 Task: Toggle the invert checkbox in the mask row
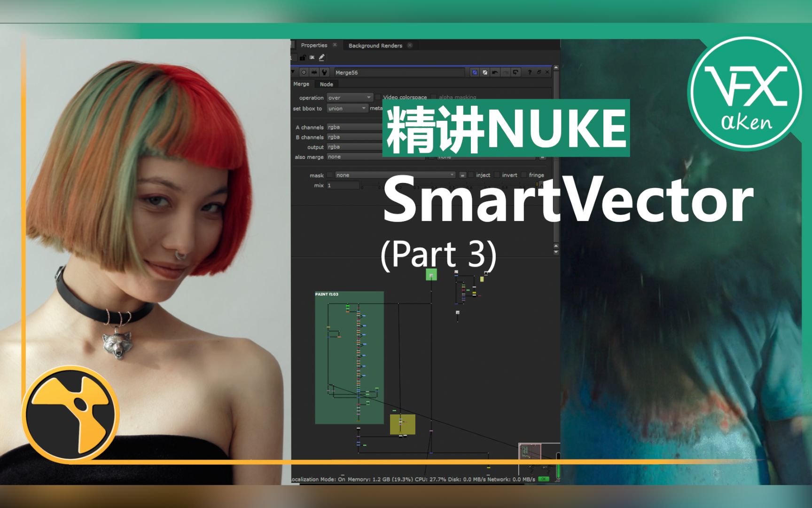click(497, 175)
